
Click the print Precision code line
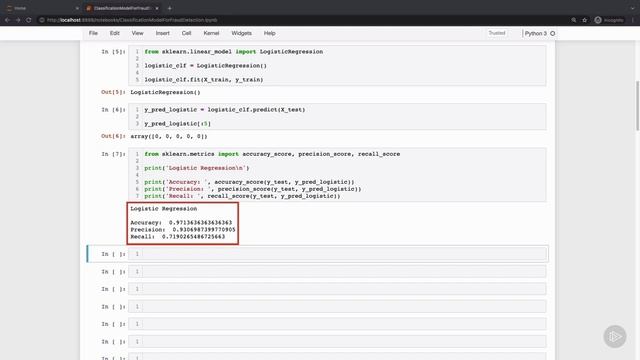coord(253,189)
